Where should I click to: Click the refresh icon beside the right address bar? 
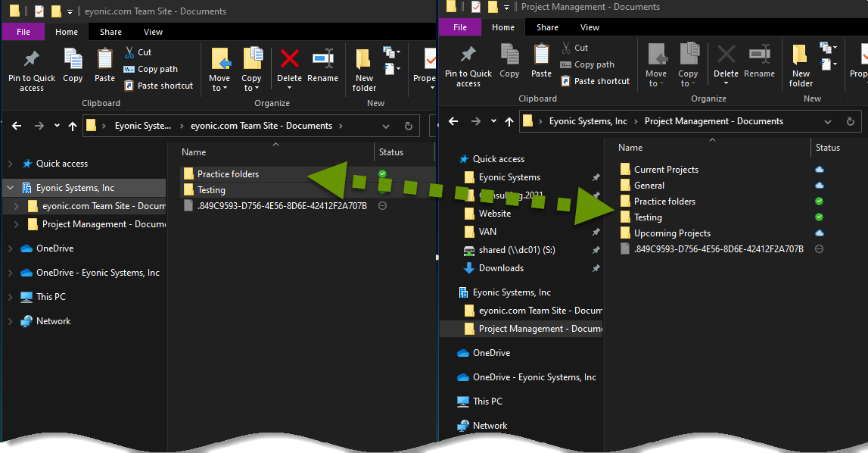[851, 121]
